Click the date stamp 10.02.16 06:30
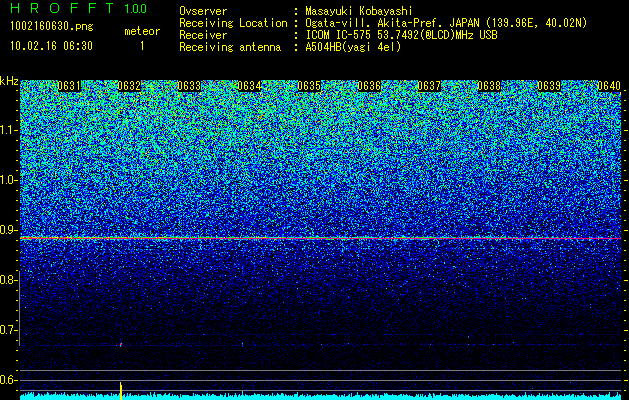This screenshot has width=629, height=400. [51, 46]
